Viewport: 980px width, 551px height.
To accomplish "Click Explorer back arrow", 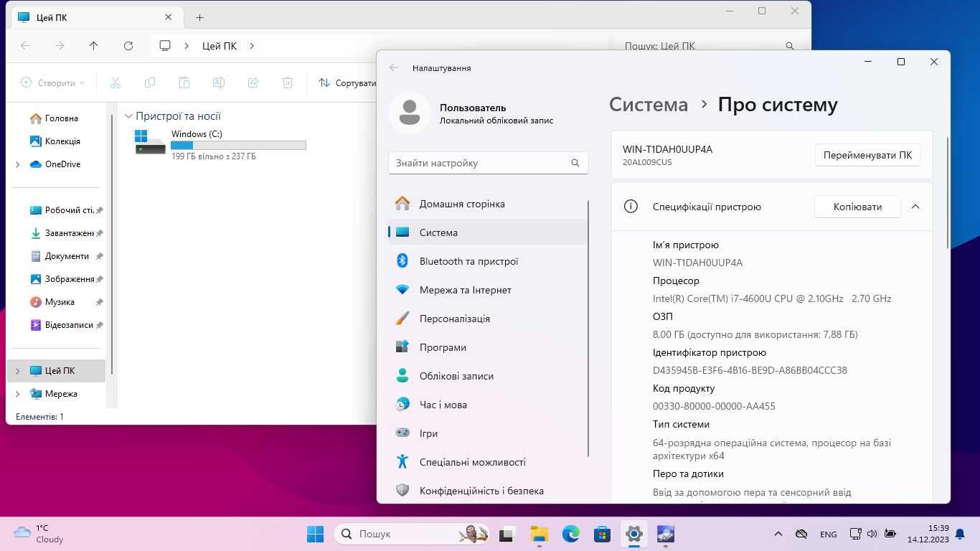I will tap(25, 46).
